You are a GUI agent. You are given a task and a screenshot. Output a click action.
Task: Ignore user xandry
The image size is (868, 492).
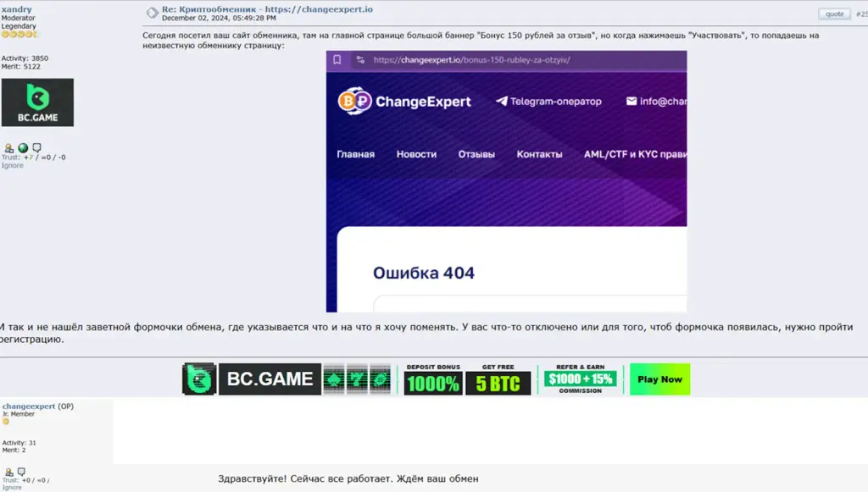point(12,165)
